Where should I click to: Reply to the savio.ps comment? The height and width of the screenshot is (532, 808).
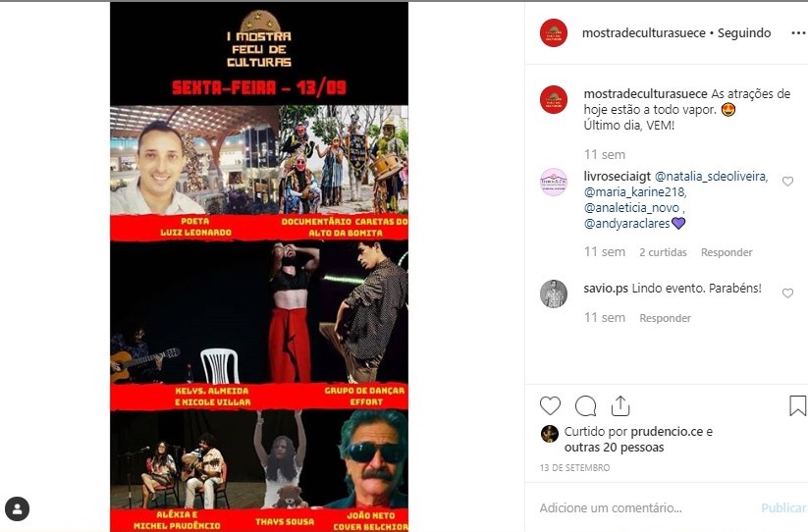tap(666, 318)
